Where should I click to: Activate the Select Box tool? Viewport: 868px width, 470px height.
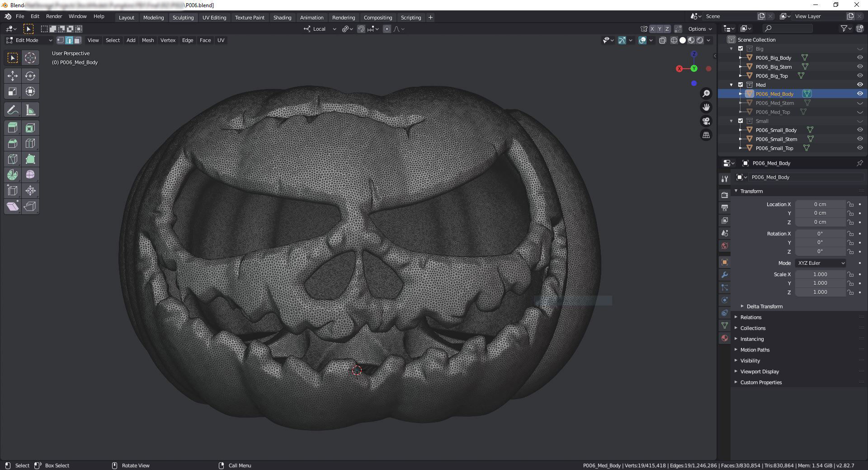click(x=13, y=58)
